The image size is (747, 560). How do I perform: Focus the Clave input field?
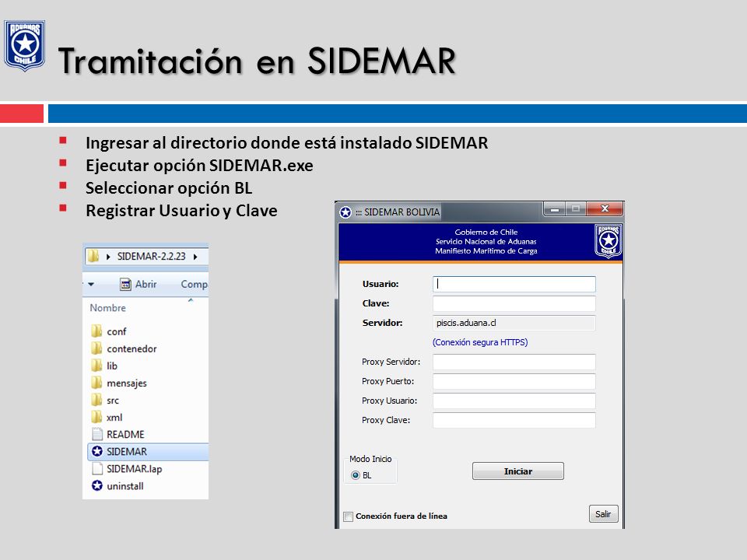pyautogui.click(x=514, y=303)
